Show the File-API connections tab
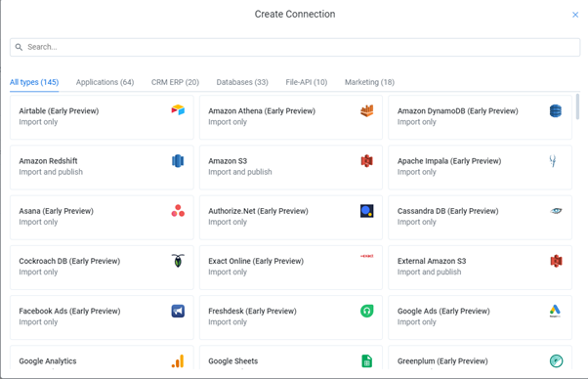This screenshot has width=588, height=379. pos(307,82)
